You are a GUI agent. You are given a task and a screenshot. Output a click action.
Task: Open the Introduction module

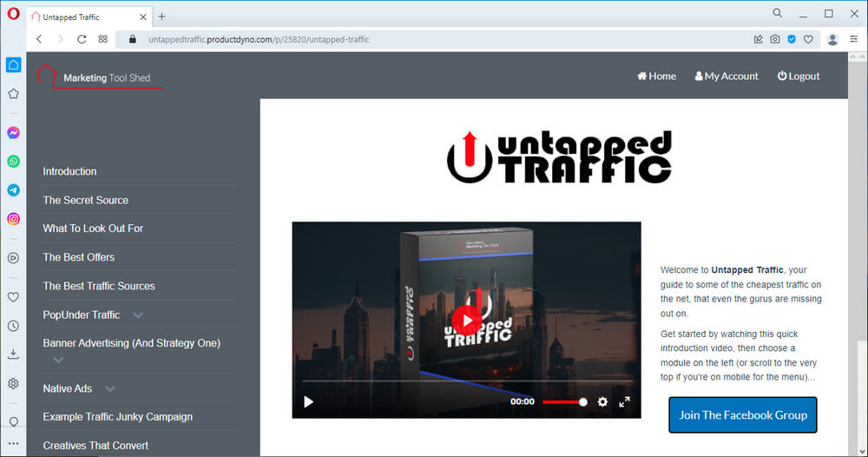click(69, 171)
